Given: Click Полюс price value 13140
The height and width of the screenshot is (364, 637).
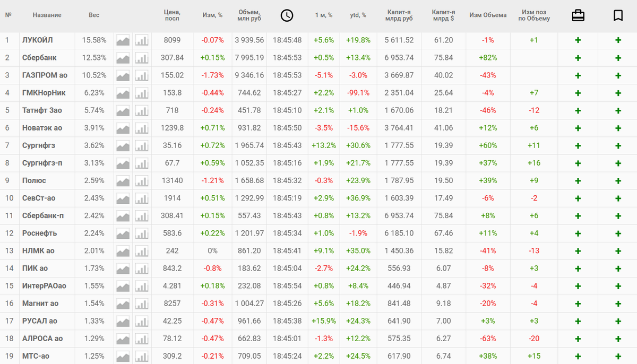Looking at the screenshot, I should [x=172, y=180].
